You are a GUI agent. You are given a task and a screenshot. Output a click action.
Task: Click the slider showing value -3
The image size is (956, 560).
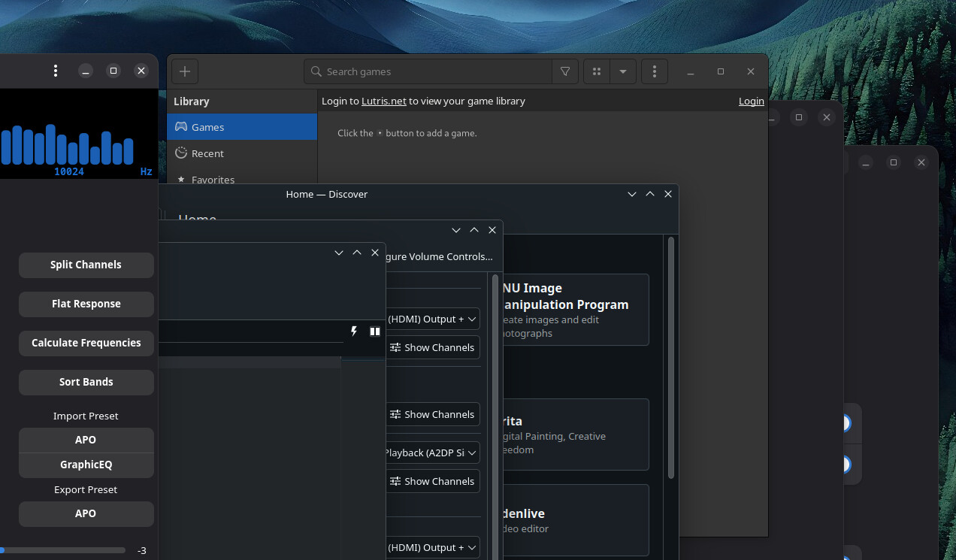click(63, 550)
